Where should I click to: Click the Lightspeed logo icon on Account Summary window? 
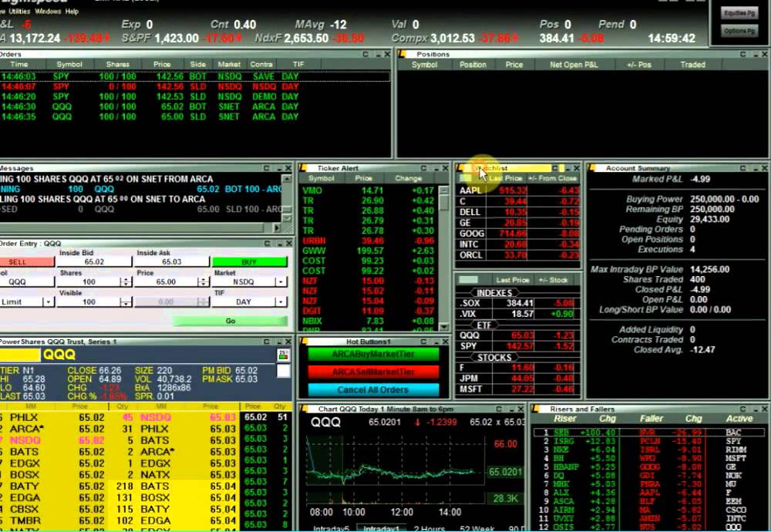pyautogui.click(x=591, y=168)
